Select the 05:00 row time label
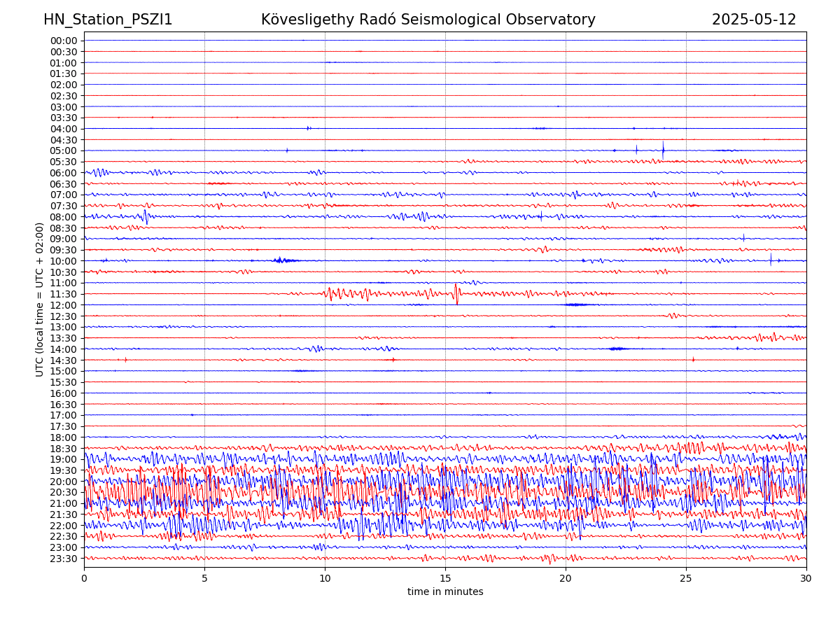 [x=64, y=150]
